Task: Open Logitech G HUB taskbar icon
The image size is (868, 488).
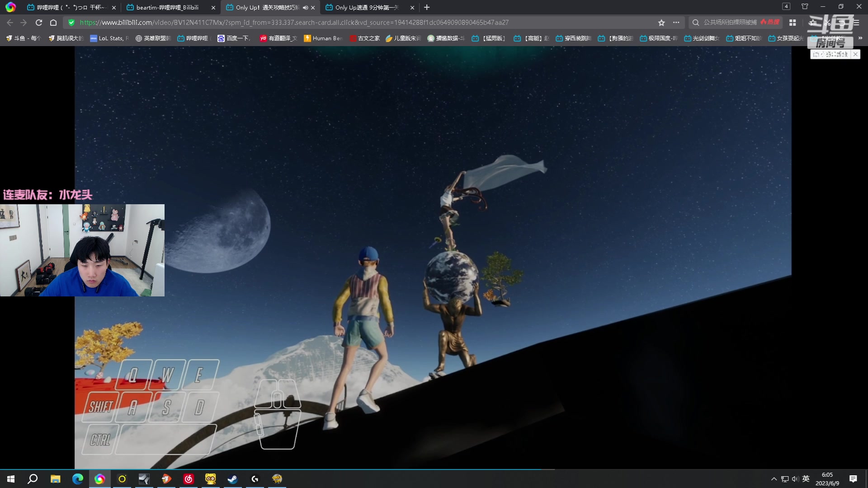Action: point(255,479)
